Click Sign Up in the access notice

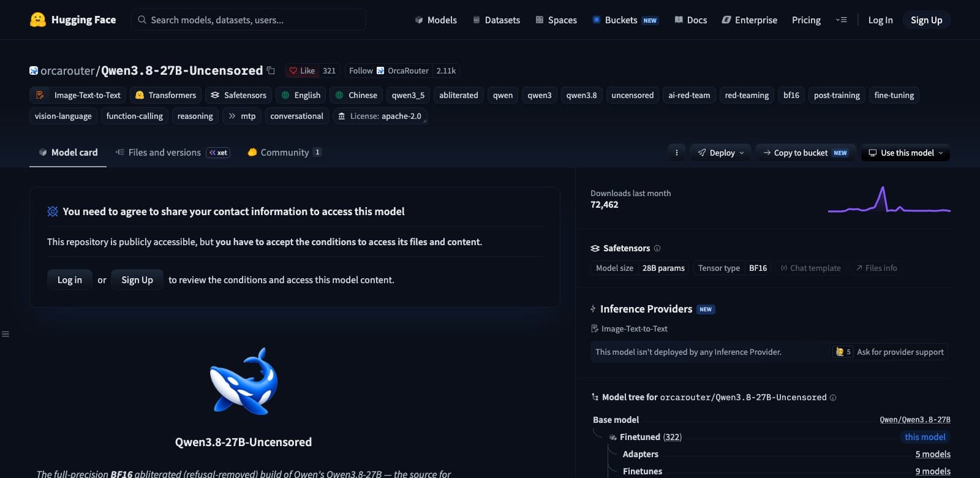coord(137,279)
